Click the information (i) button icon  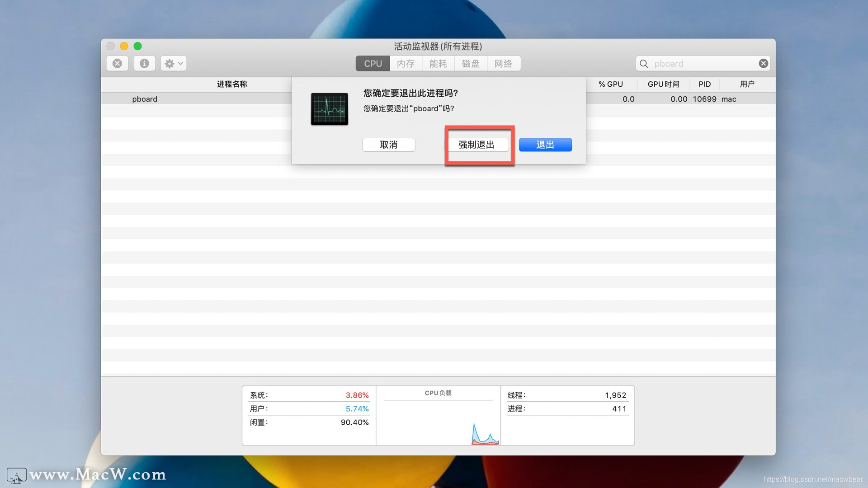[x=146, y=63]
